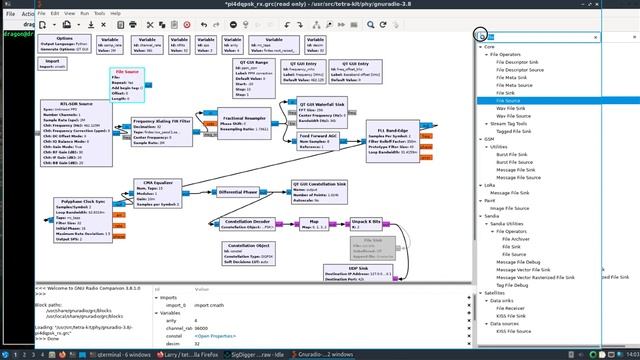Select Tagged File Sink block

[x=513, y=131]
